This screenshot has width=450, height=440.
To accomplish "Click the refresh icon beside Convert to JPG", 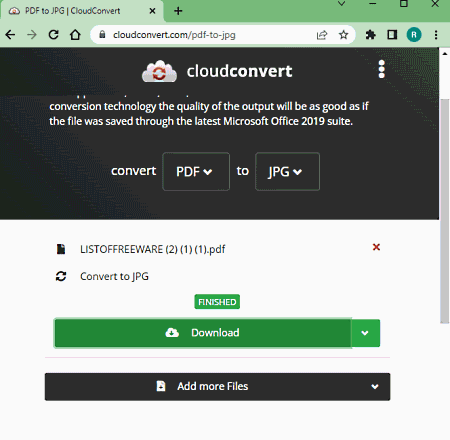I will (61, 276).
